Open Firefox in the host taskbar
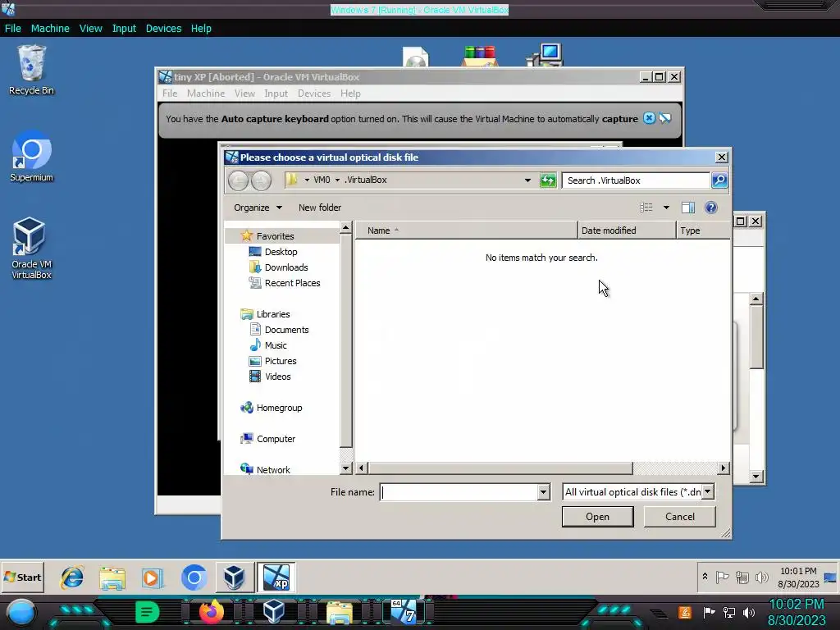 pos(211,612)
